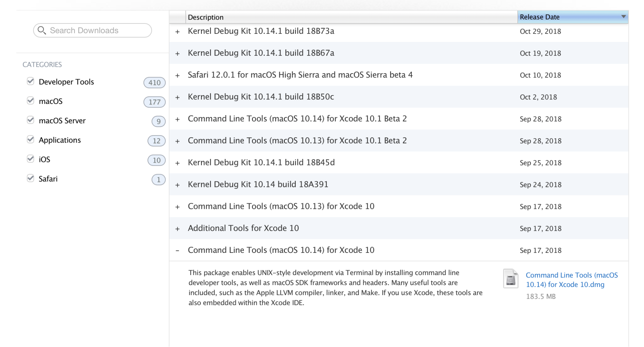Click the iOS count badge 10

tap(157, 160)
